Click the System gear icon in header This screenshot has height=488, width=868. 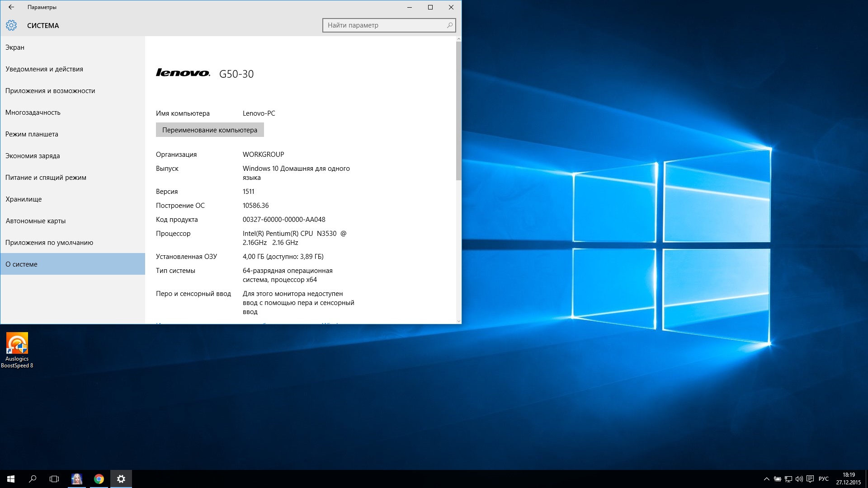[x=11, y=25]
